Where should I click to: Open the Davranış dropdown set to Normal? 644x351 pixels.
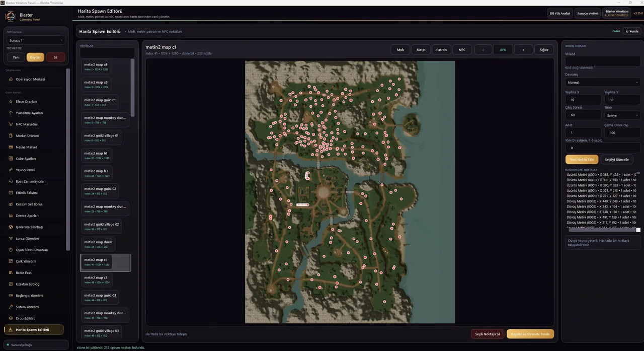603,82
